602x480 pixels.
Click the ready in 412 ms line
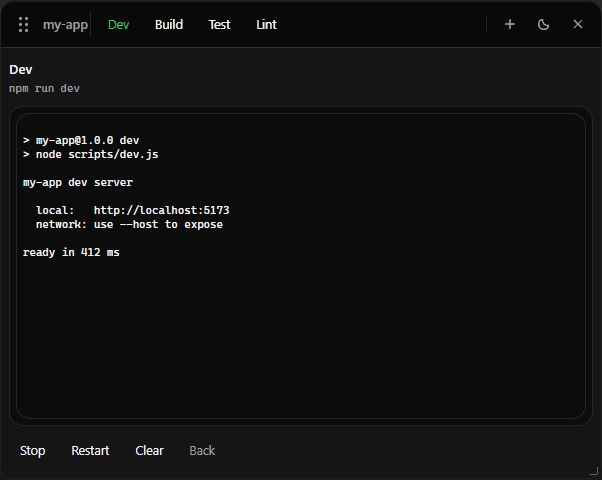[x=71, y=252]
